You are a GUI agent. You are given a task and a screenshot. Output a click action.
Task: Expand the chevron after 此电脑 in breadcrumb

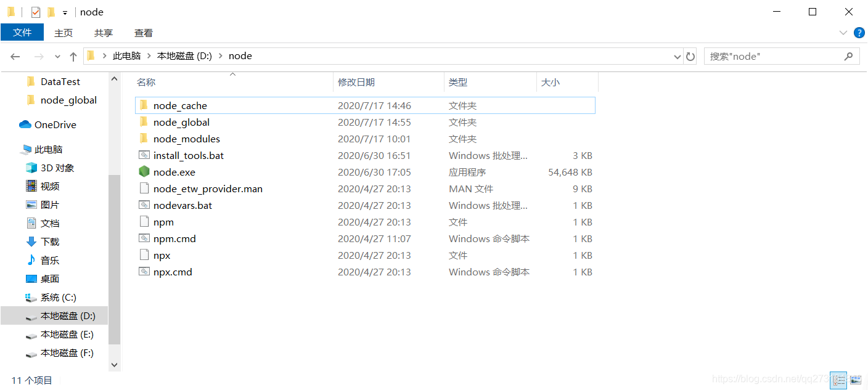pos(149,56)
